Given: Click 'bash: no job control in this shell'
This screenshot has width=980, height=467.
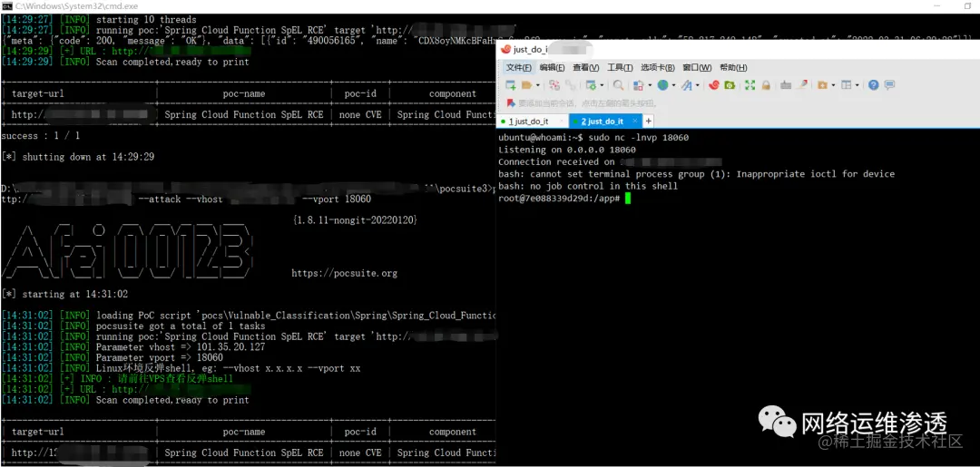Looking at the screenshot, I should point(587,186).
